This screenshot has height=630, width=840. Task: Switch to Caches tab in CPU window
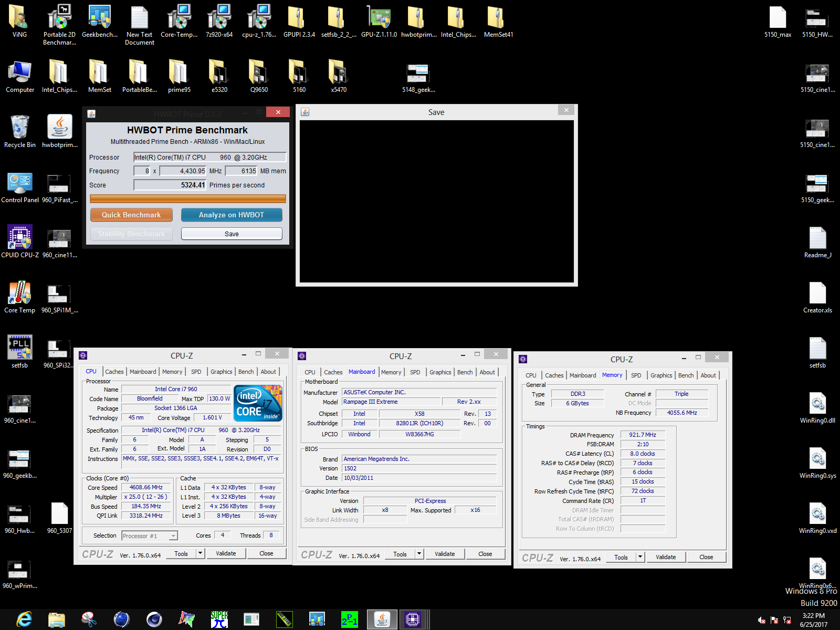(x=114, y=372)
